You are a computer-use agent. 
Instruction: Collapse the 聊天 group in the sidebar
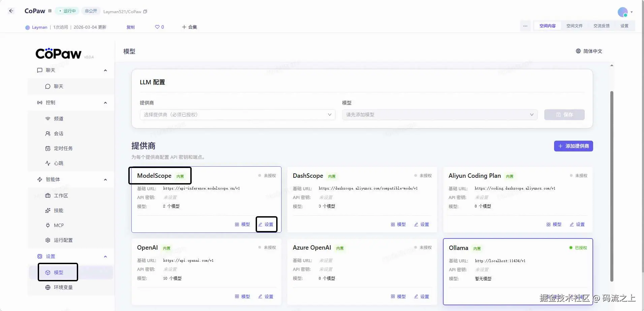tap(105, 70)
